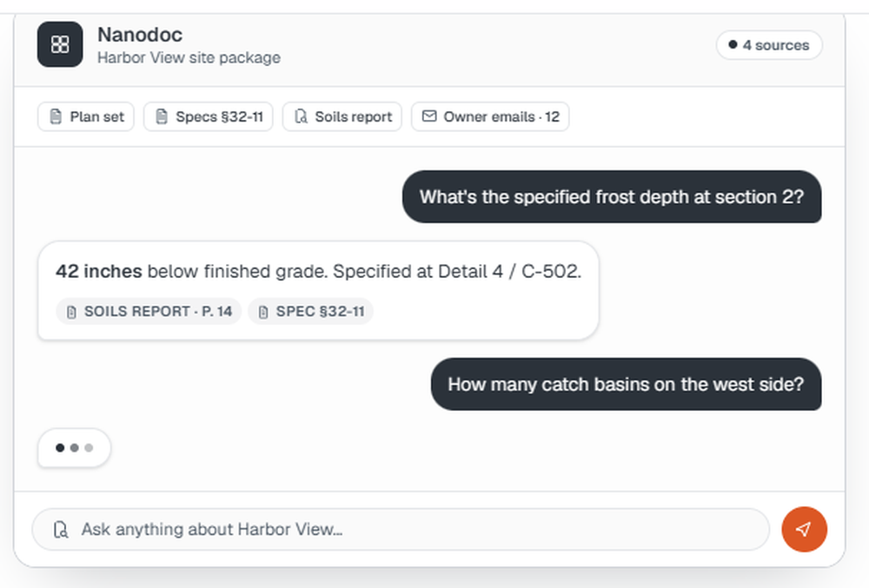Open the SOILS REPORT · P. 14 citation
Viewport: 869px width, 588px height.
[x=149, y=311]
